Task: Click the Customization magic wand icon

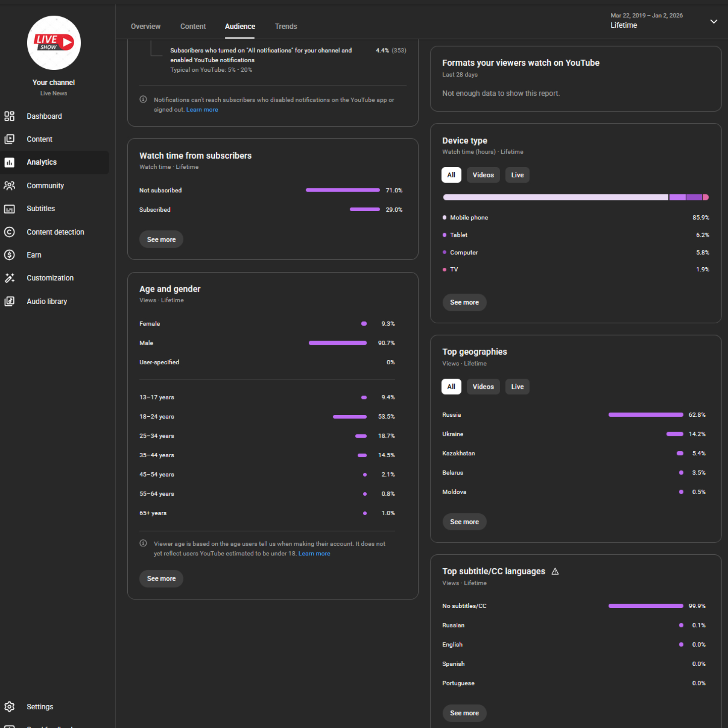Action: (x=9, y=278)
